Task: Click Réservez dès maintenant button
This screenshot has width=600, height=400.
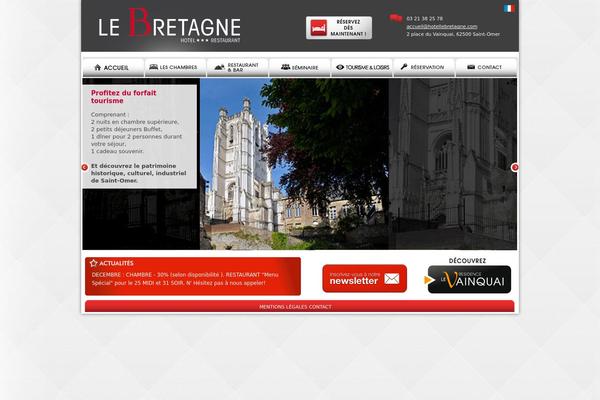Action: coord(339,28)
